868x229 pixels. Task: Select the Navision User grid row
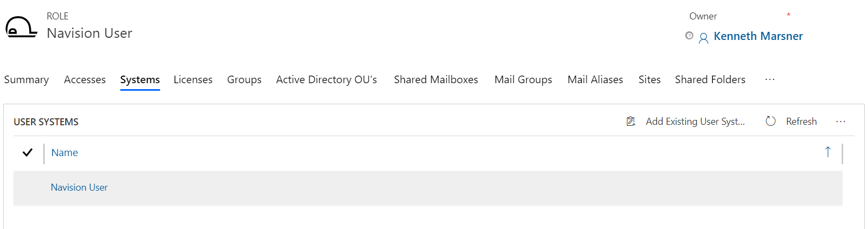tap(431, 188)
